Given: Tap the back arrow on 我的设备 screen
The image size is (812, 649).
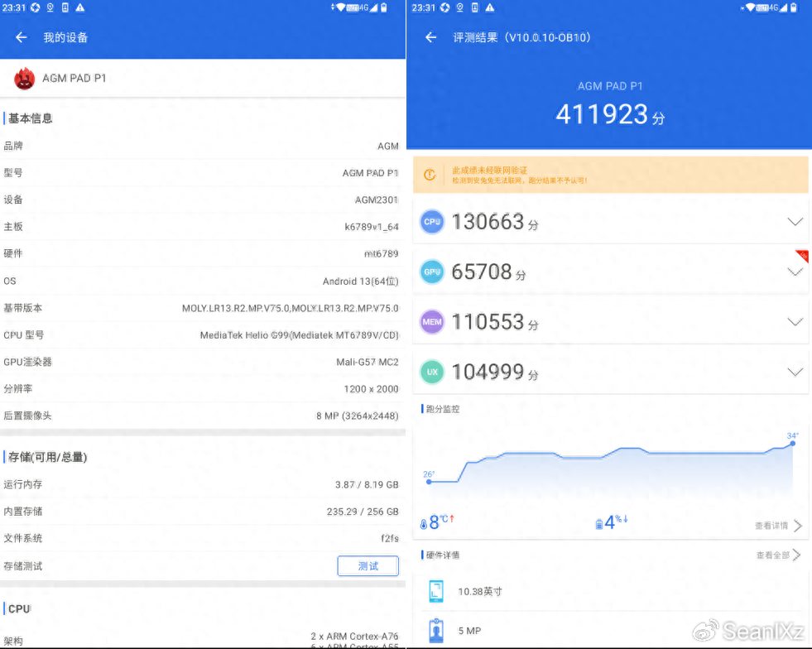Looking at the screenshot, I should click(x=22, y=37).
